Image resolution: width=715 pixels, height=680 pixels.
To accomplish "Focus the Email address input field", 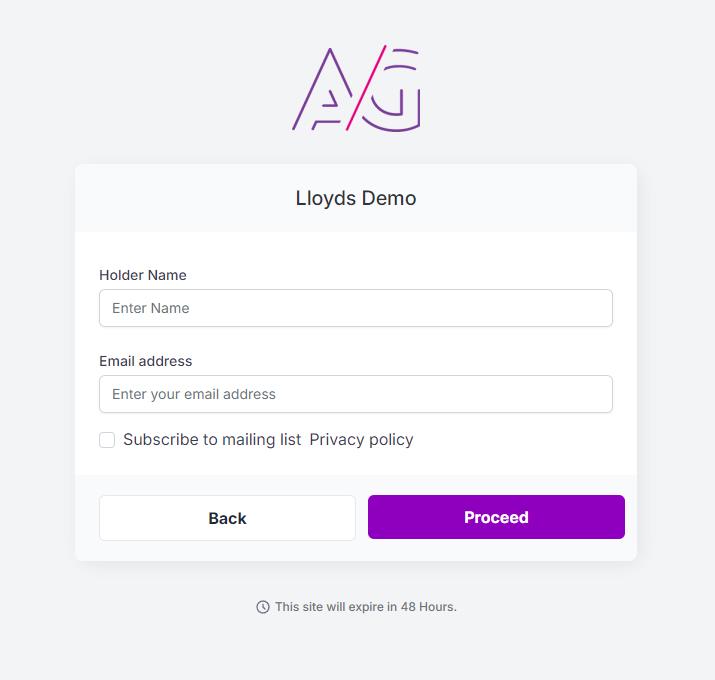I will click(x=356, y=394).
